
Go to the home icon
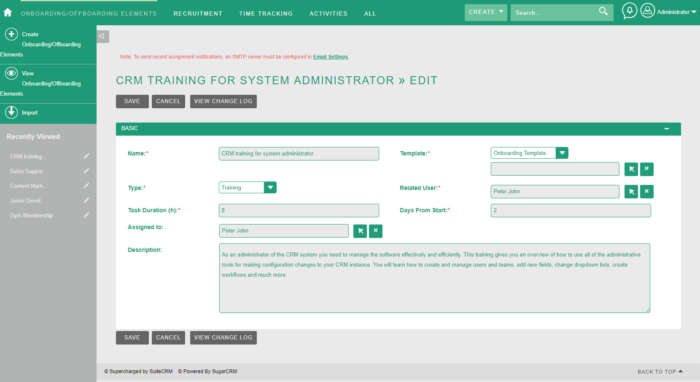point(8,12)
